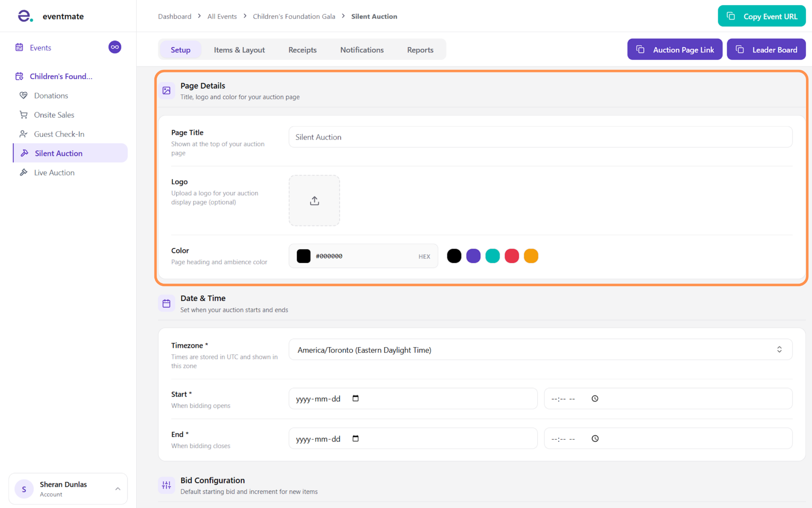Click the S avatar for Sheran Dunlas
The height and width of the screenshot is (508, 812).
pyautogui.click(x=24, y=489)
